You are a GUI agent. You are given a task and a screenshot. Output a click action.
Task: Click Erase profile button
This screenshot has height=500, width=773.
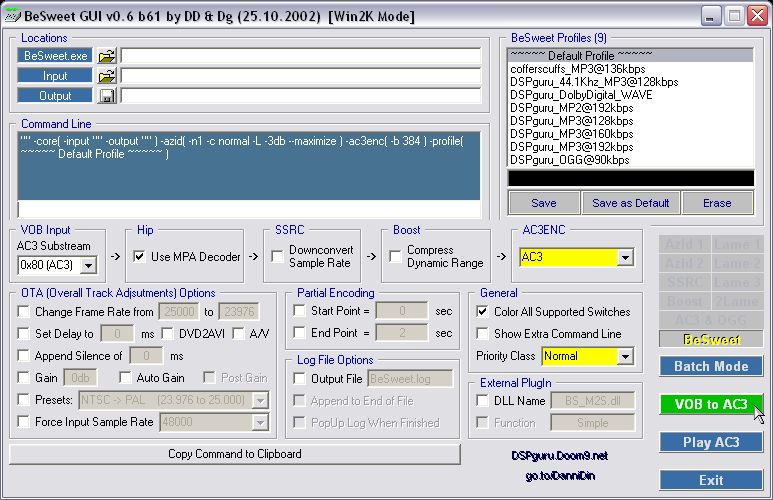click(717, 203)
